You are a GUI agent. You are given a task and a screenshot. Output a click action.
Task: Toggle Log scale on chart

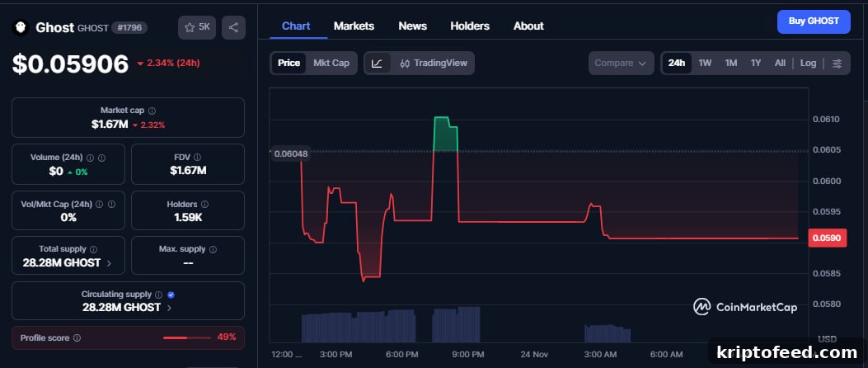tap(808, 64)
